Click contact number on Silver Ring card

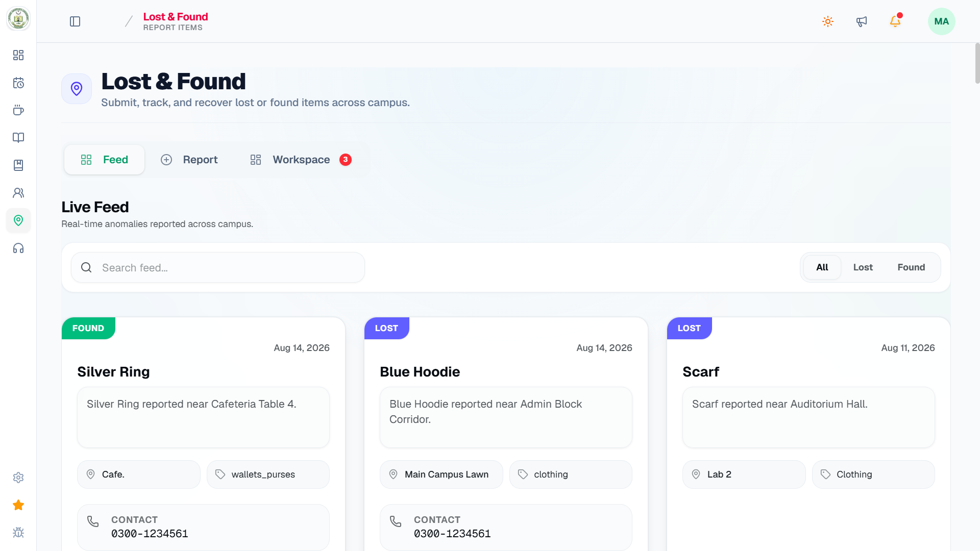coord(150,534)
